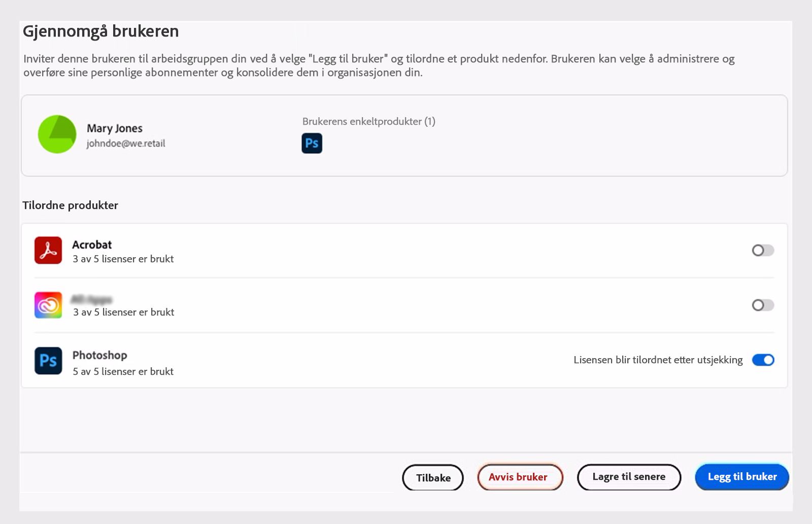Click the Tilbake button
Viewport: 812px width, 524px height.
pyautogui.click(x=433, y=477)
